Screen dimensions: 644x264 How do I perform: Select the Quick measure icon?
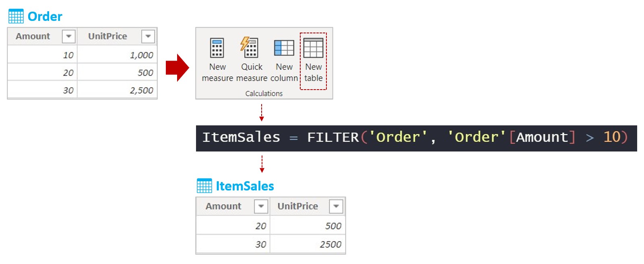(x=250, y=48)
